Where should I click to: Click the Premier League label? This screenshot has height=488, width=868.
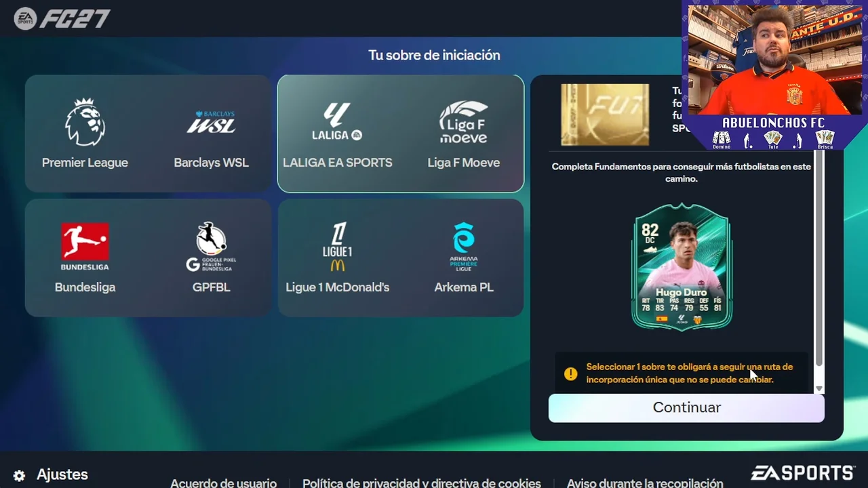(x=85, y=163)
